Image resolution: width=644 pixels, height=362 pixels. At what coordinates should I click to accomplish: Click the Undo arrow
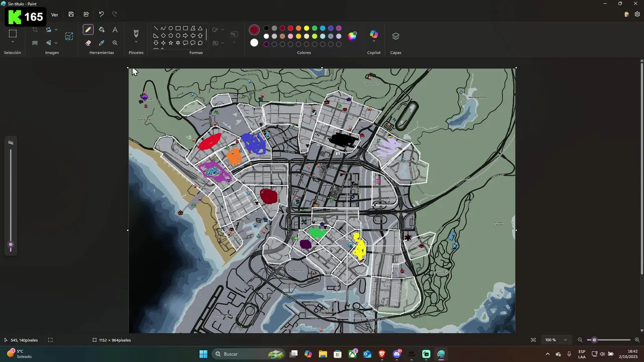(x=101, y=15)
